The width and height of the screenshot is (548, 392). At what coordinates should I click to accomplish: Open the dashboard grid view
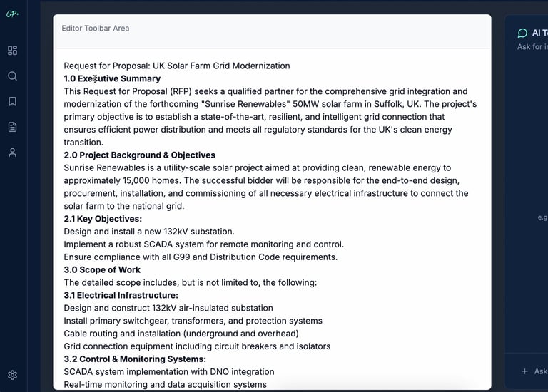12,51
